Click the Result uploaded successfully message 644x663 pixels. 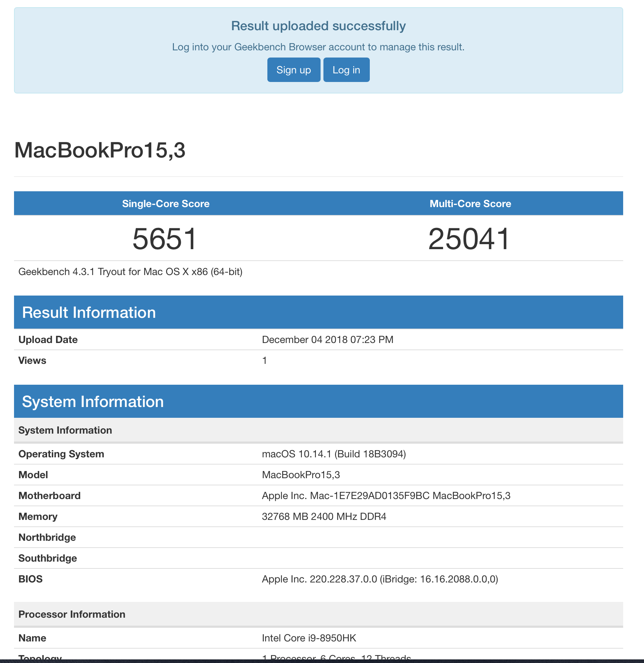318,26
